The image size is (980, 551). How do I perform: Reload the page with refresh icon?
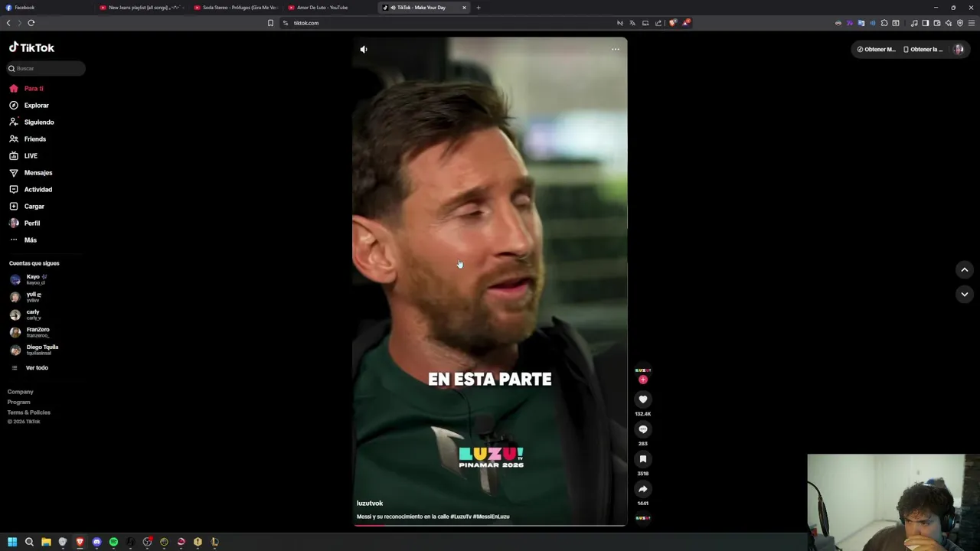click(x=31, y=23)
